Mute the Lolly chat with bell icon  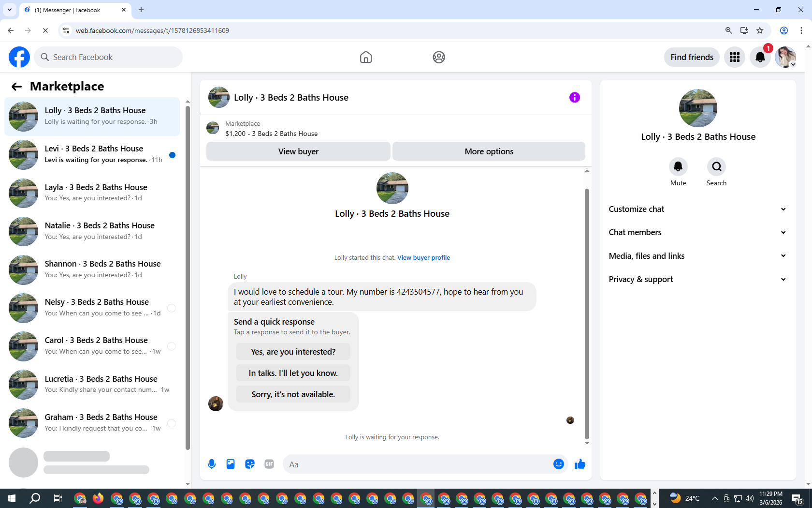point(678,166)
